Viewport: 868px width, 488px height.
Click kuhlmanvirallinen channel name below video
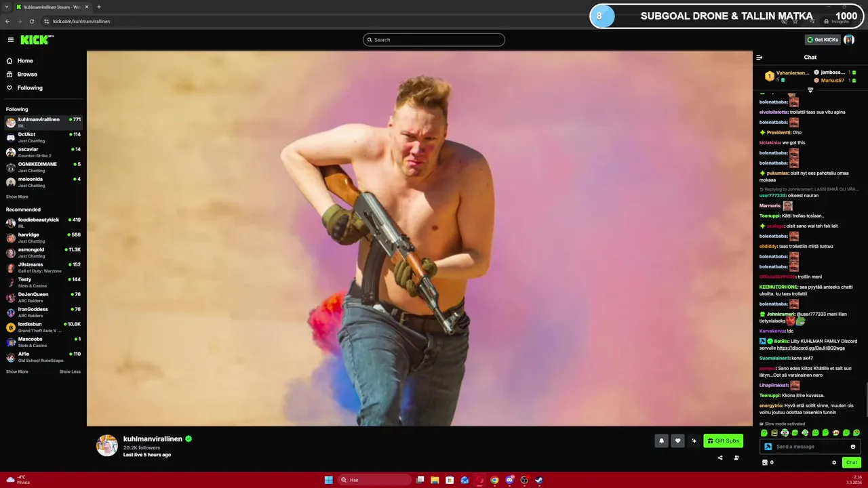coord(153,439)
